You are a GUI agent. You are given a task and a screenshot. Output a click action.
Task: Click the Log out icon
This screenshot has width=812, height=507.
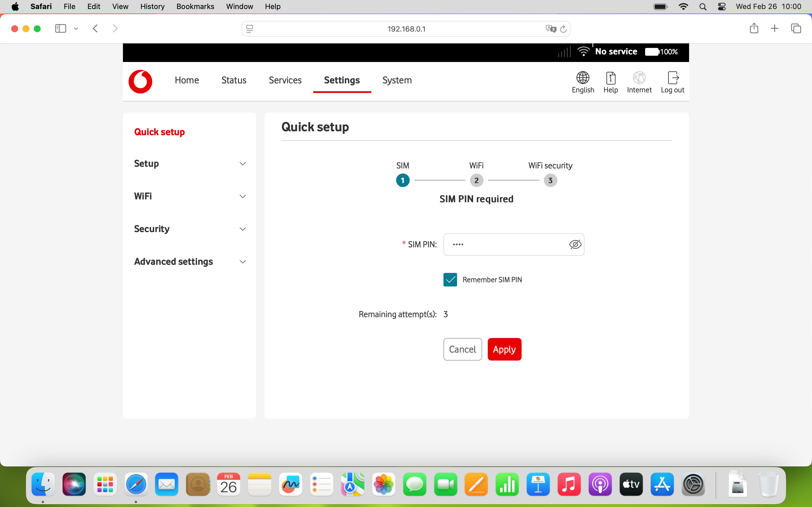point(672,82)
